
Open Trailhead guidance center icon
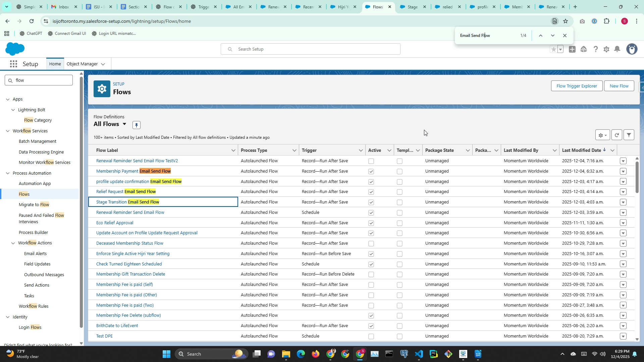[x=584, y=49]
